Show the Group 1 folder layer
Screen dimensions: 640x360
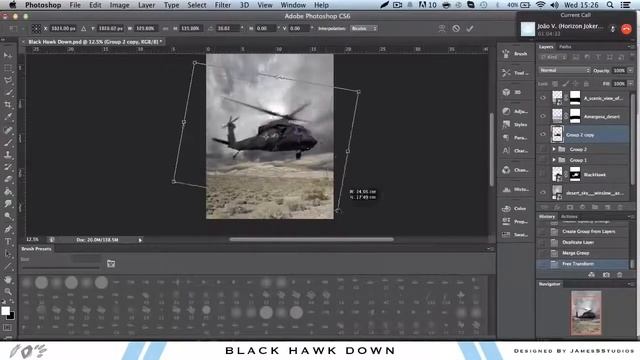[x=543, y=160]
